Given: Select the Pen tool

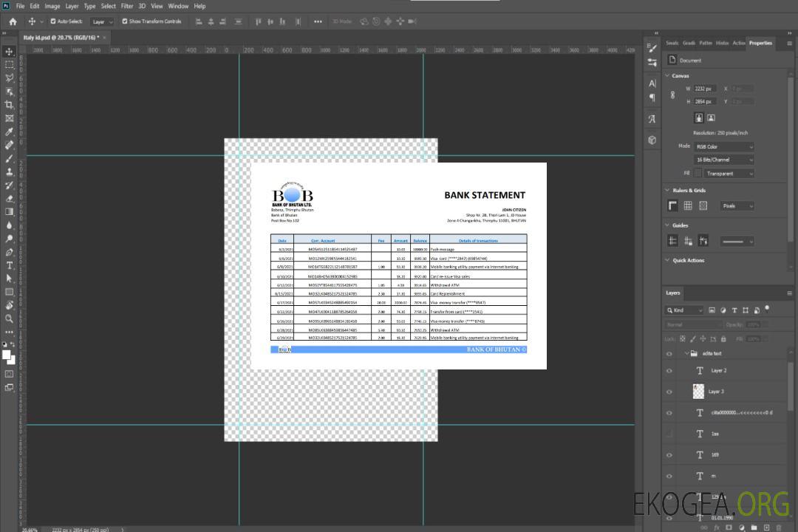Looking at the screenshot, I should [x=9, y=252].
